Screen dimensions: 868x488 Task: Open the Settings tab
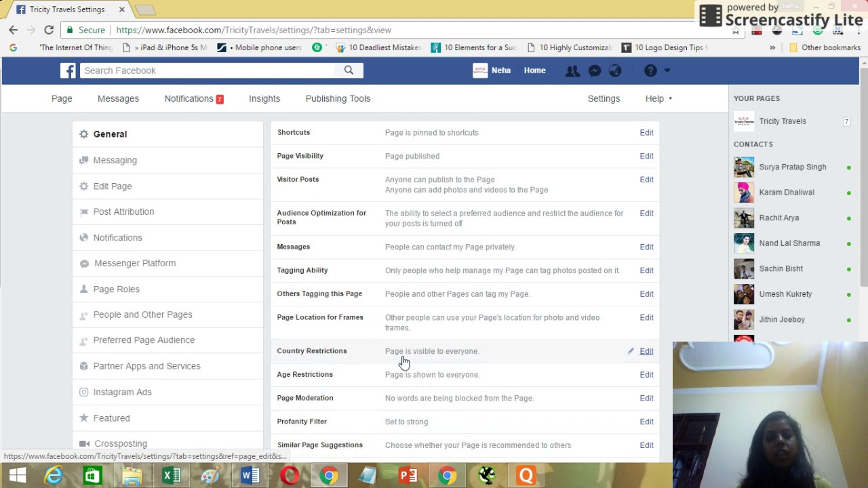click(604, 98)
